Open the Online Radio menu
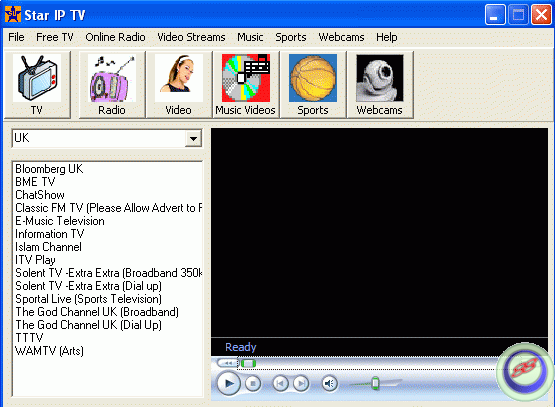The image size is (555, 407). (x=115, y=37)
